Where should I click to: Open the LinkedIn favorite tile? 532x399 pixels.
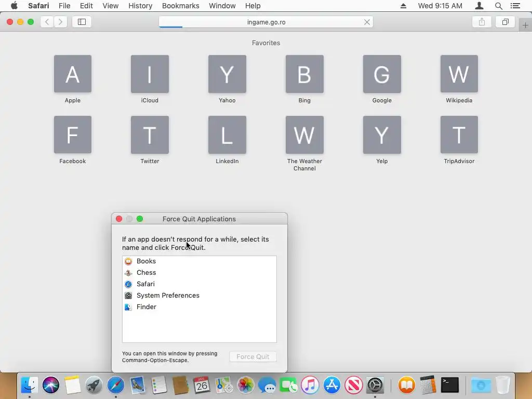[x=227, y=135]
